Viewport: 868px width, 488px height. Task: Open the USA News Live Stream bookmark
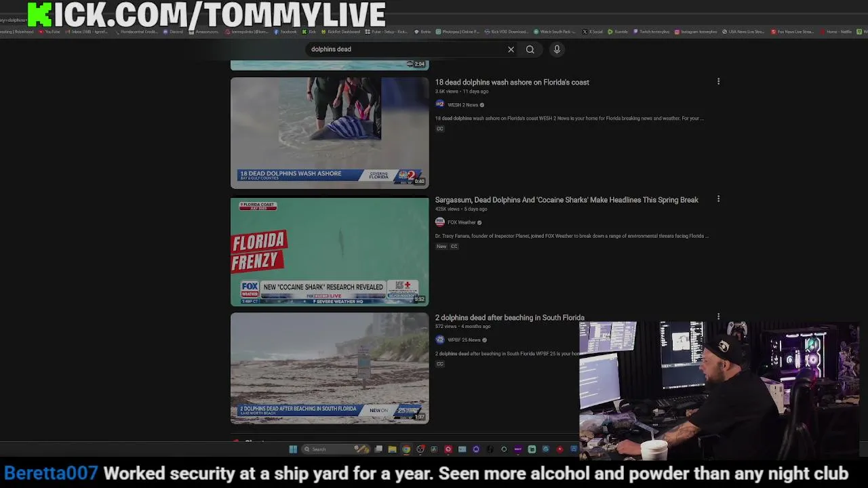tap(743, 32)
